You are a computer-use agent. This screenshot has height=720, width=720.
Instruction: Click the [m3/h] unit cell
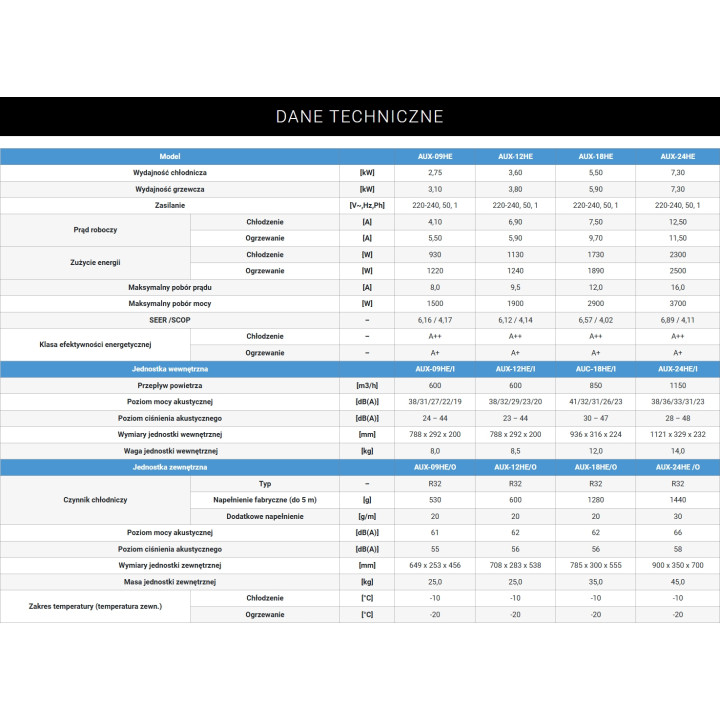(367, 386)
